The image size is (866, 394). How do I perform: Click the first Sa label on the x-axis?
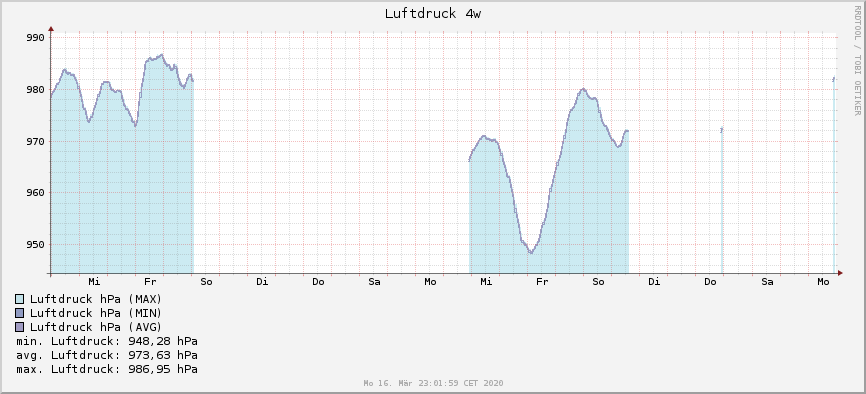click(374, 282)
